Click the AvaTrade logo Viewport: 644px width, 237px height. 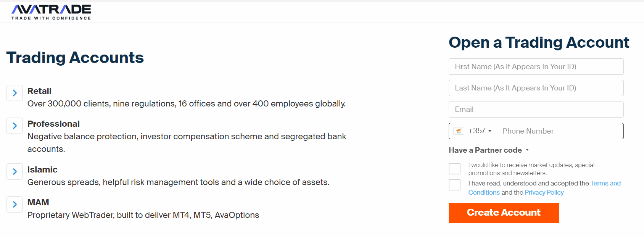[51, 11]
